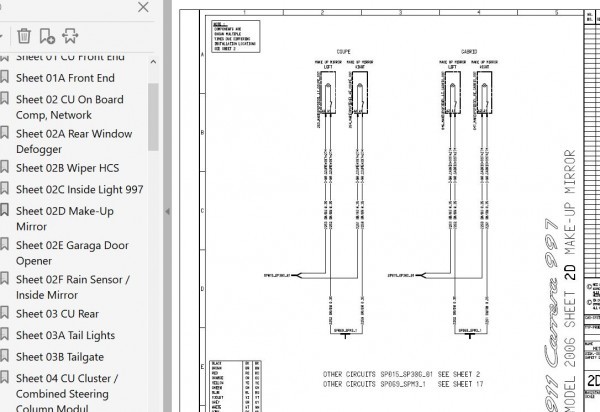Click bookmark ribbon icon beside Sheet 02F Rain Sensor

[x=4, y=278]
